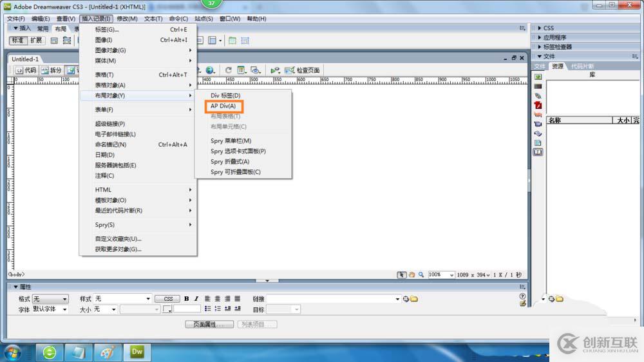Image resolution: width=644 pixels, height=362 pixels.
Task: Open the 文件(F) menu in menu bar
Action: tap(15, 19)
